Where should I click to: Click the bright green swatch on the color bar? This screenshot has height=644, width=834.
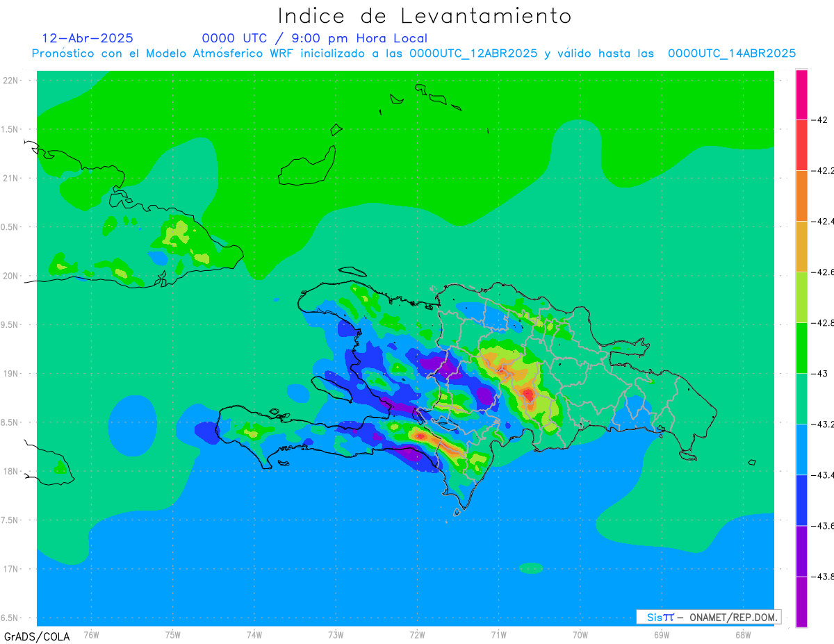[x=801, y=347]
